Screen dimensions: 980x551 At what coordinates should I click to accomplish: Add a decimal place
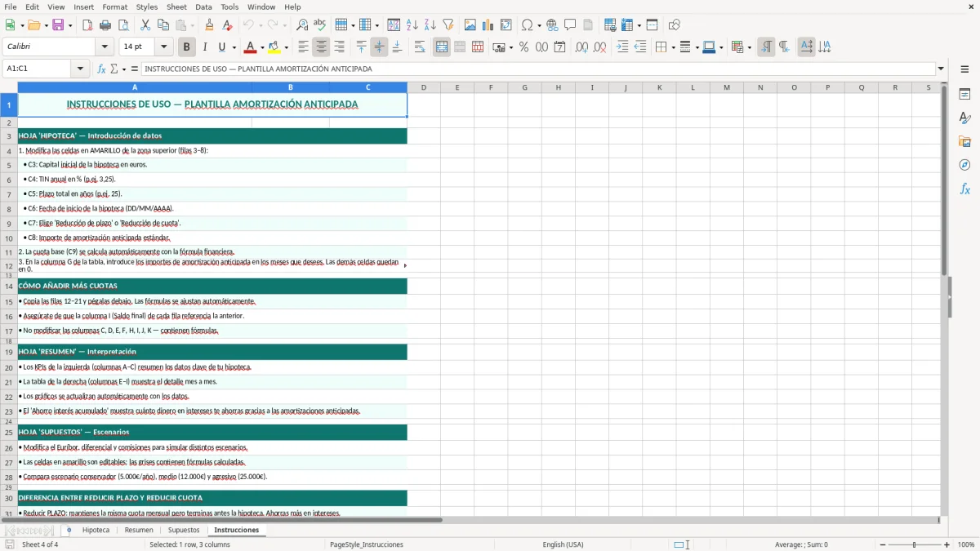coord(581,47)
